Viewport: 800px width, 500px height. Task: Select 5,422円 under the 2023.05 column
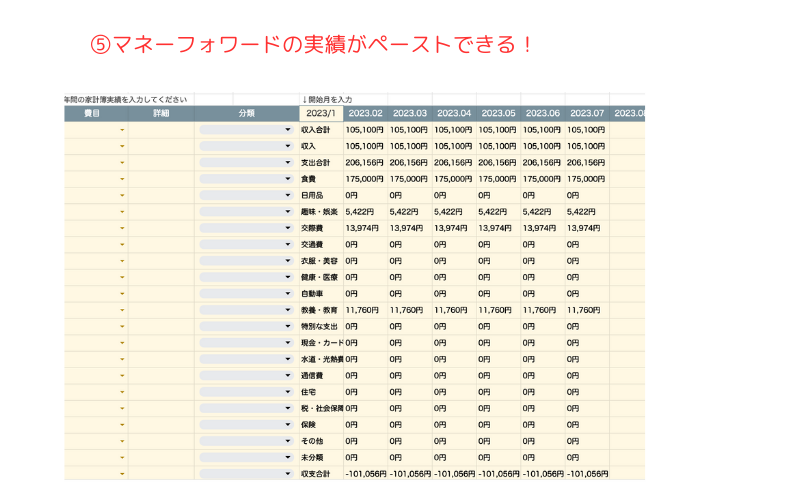coord(498,211)
